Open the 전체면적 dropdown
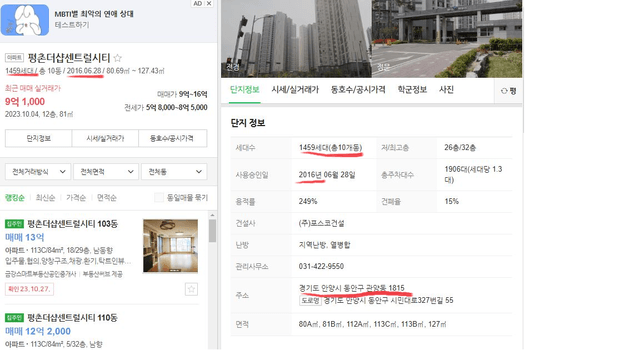 [106, 172]
